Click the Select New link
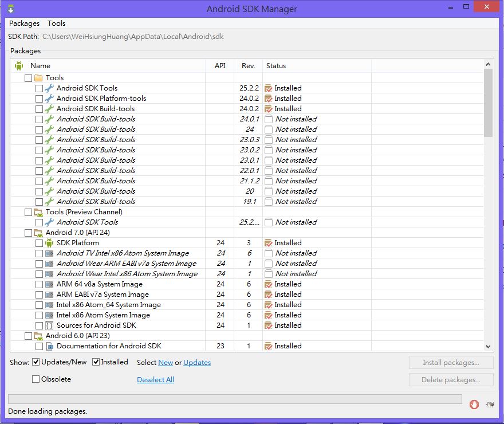 (x=166, y=363)
